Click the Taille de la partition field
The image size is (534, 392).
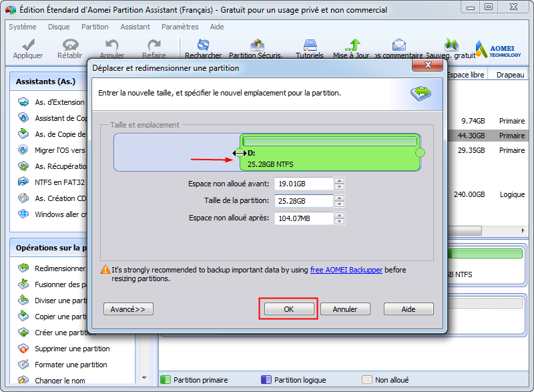click(304, 201)
